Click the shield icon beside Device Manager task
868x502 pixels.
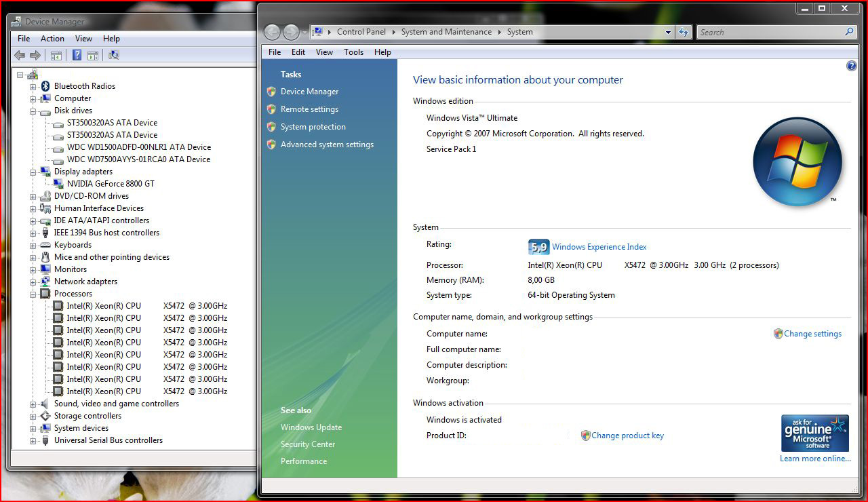pos(271,92)
